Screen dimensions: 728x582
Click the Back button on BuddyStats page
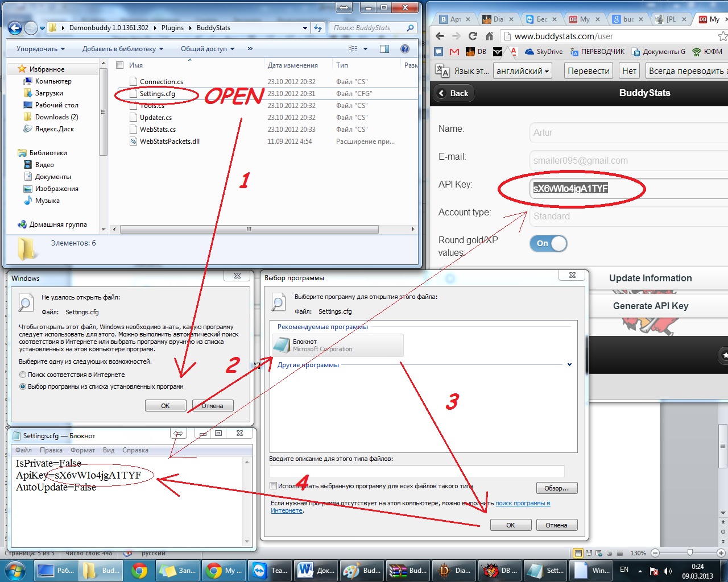(x=453, y=93)
